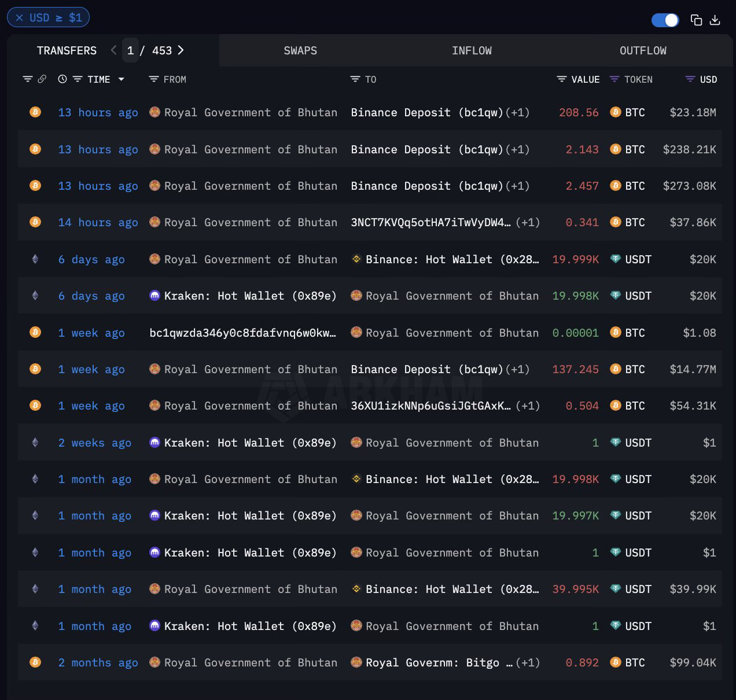Edit the page number field
The height and width of the screenshot is (700, 736).
coord(130,50)
